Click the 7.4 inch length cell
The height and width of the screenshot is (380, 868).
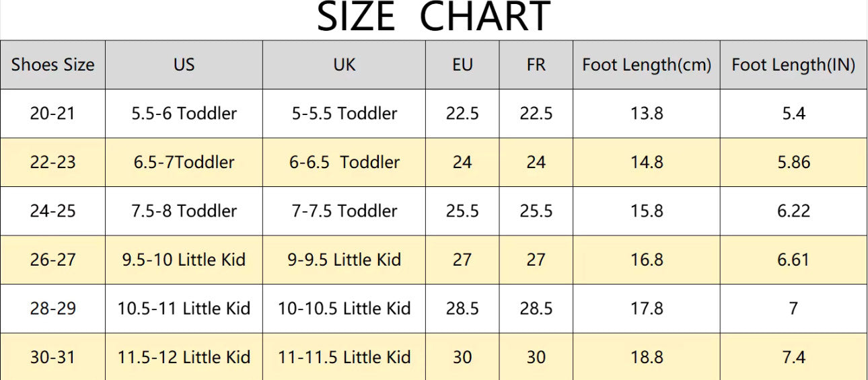pos(793,357)
